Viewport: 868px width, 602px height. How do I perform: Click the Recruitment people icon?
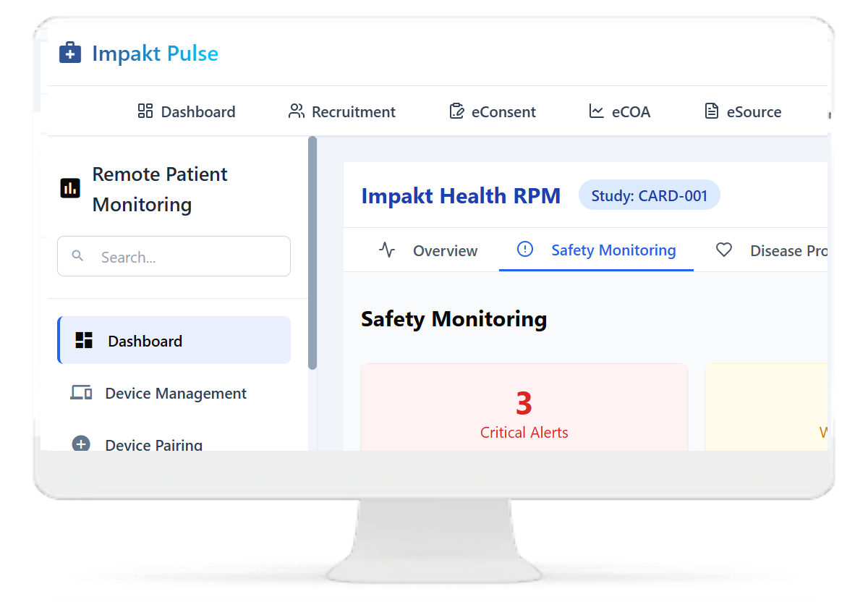point(297,111)
